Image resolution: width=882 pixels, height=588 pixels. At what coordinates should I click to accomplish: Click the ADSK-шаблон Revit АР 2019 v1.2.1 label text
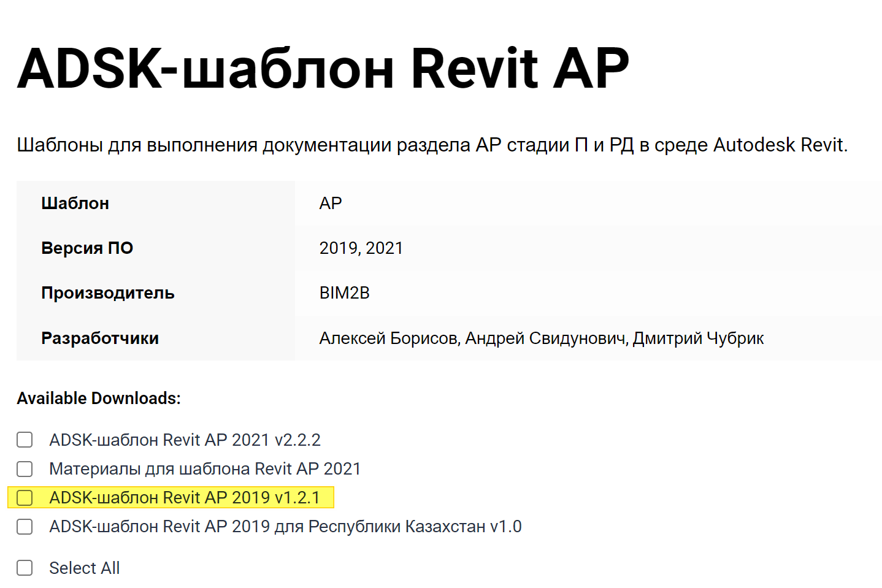click(x=185, y=498)
